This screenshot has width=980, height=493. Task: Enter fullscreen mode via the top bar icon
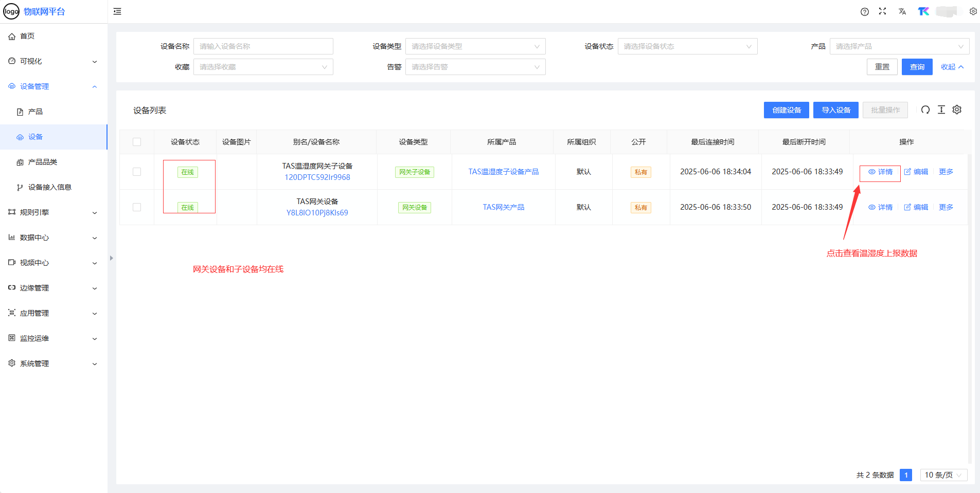point(882,11)
